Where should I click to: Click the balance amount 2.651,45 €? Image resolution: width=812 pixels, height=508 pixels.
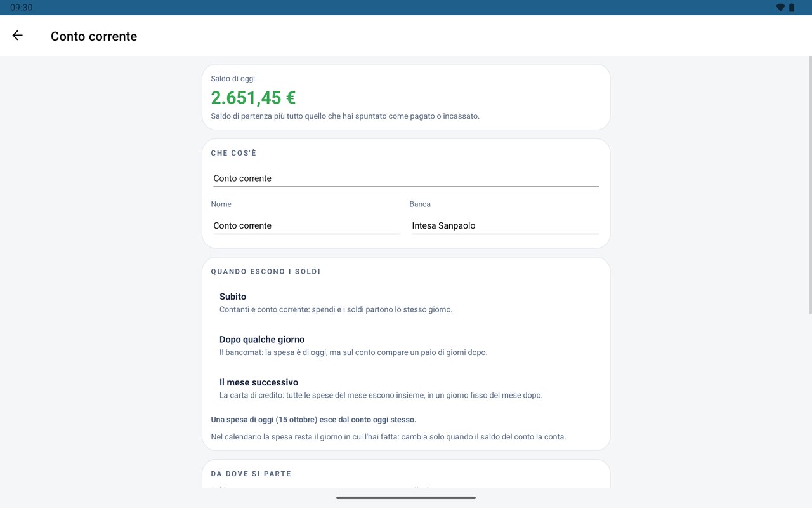[x=253, y=98]
